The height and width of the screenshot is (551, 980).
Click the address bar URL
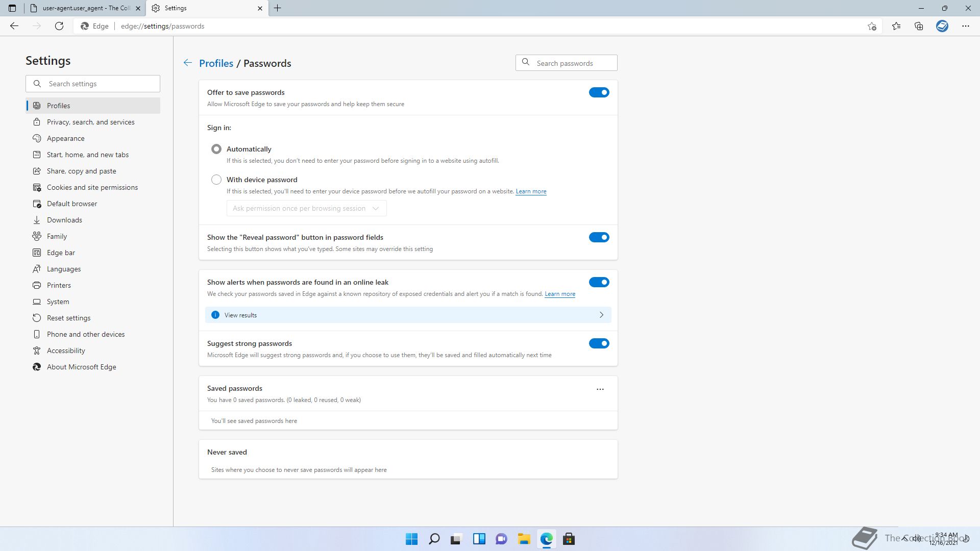(162, 26)
